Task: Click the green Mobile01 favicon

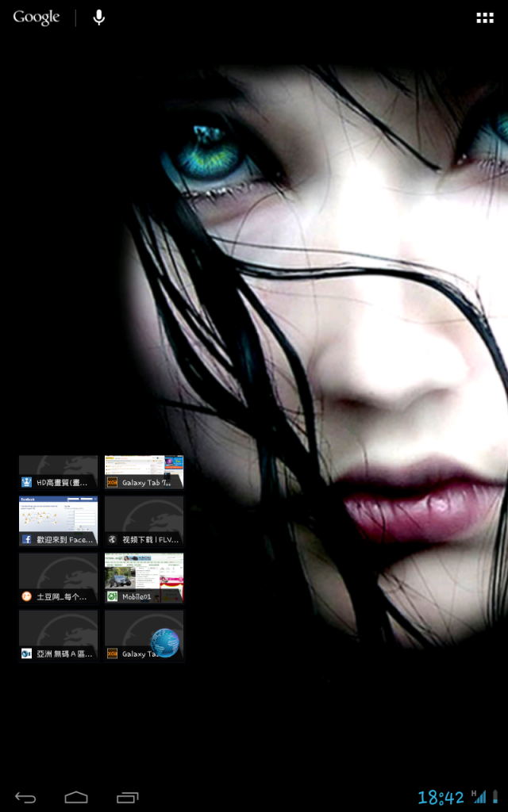Action: pos(112,596)
